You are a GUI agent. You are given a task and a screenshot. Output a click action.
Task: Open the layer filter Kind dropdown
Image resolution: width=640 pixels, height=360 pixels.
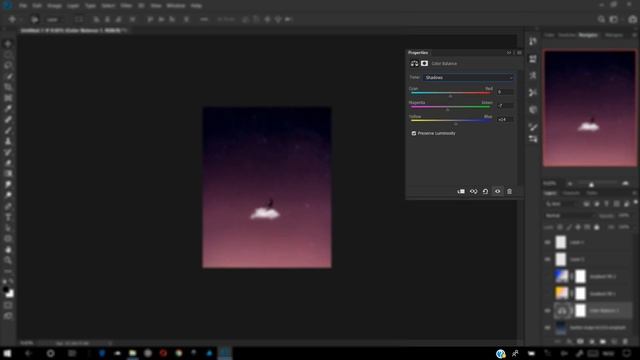(x=562, y=204)
